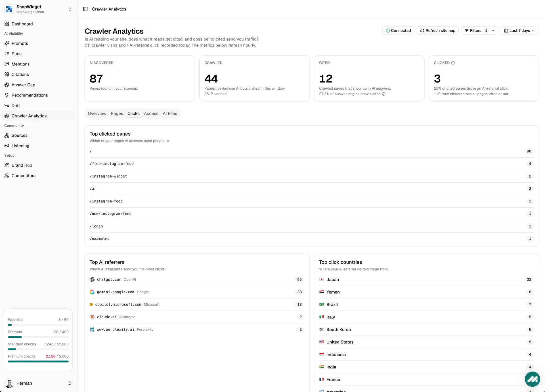Screen dimensions: 545x392
Task: Open the Drift page
Action: click(x=38, y=106)
